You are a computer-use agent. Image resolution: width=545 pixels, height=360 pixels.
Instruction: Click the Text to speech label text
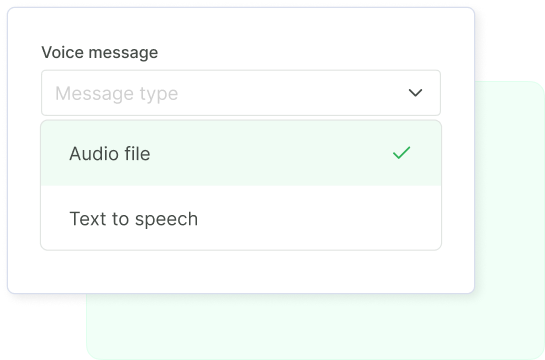[x=134, y=219]
